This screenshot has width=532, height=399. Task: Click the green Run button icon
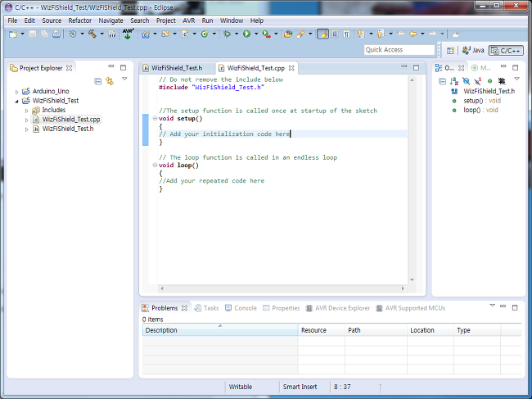(246, 34)
